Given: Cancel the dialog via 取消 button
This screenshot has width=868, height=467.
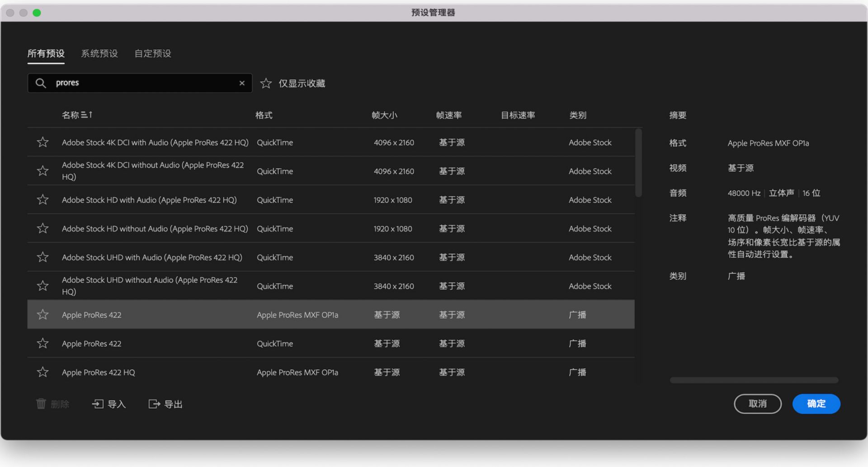Looking at the screenshot, I should point(758,404).
